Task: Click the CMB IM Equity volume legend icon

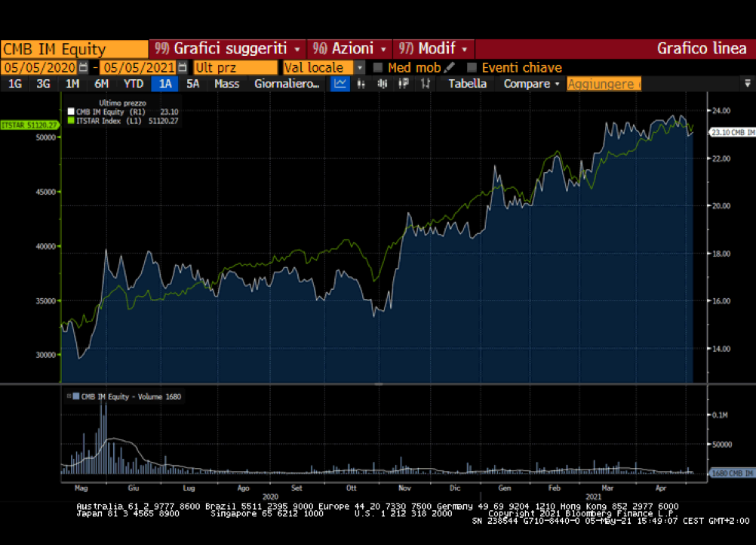Action: click(x=69, y=396)
